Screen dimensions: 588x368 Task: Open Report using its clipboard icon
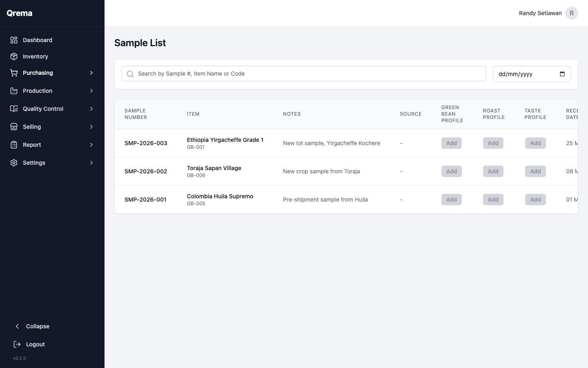click(x=13, y=145)
